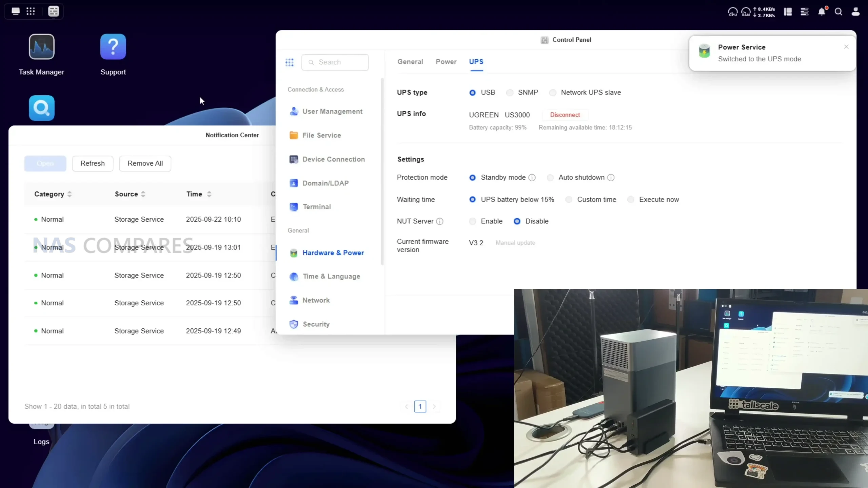
Task: Select UPS battery below 15% waiting time
Action: tap(472, 200)
